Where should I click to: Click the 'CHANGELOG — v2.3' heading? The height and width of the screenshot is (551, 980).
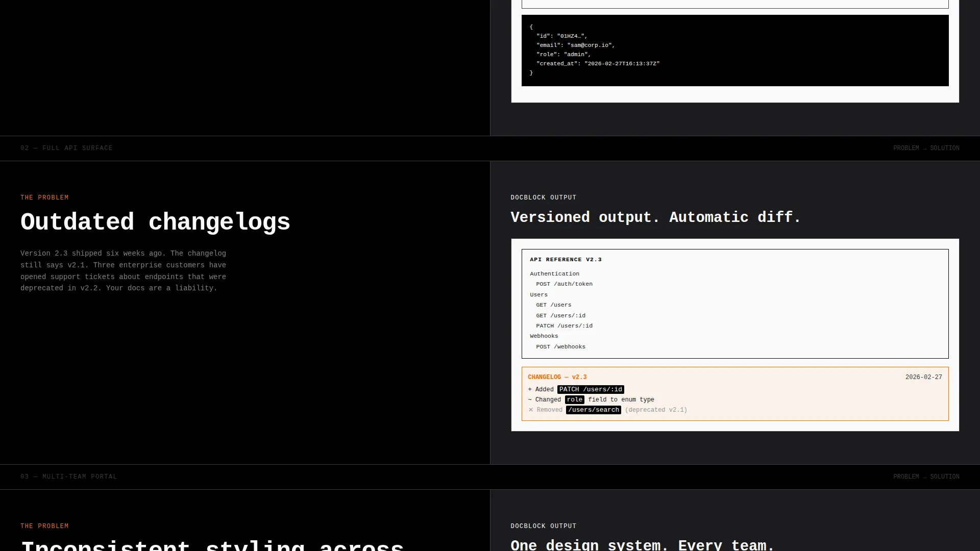557,378
